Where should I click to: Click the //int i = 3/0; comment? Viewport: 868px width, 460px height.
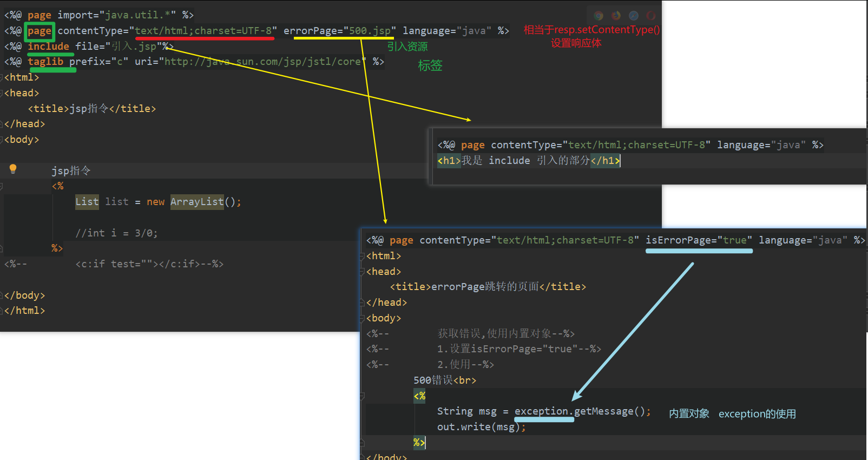coord(116,233)
